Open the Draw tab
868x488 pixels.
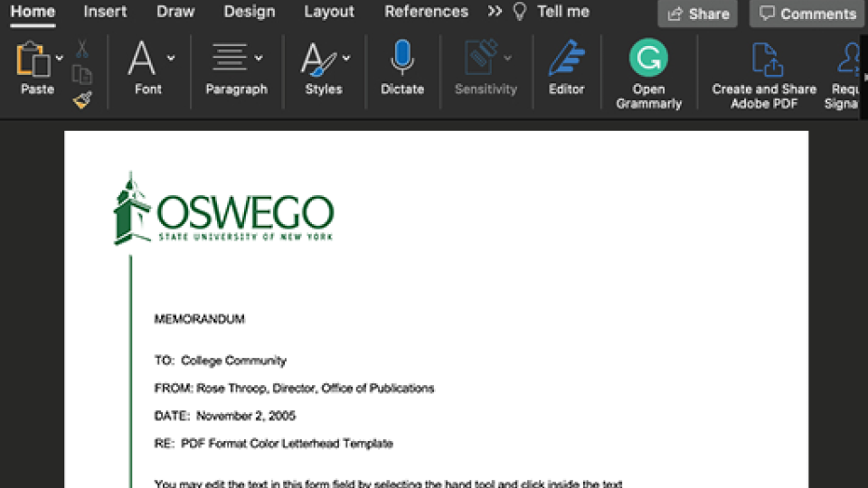(x=175, y=12)
